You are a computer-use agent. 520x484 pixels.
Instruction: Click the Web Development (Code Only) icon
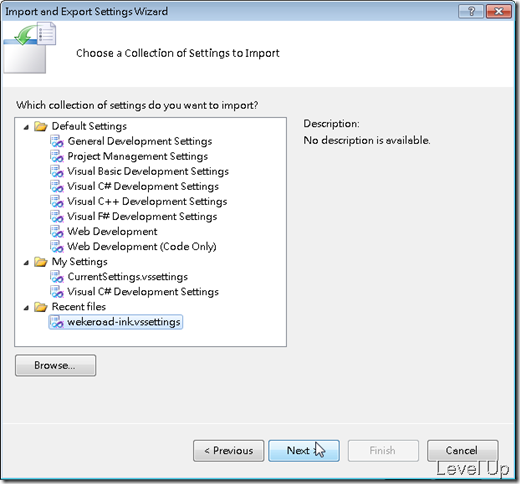[57, 247]
